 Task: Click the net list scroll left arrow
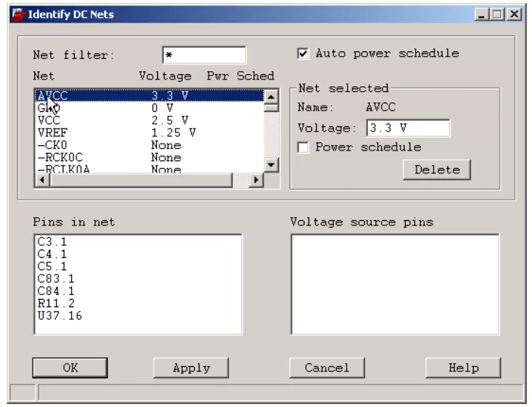click(42, 180)
